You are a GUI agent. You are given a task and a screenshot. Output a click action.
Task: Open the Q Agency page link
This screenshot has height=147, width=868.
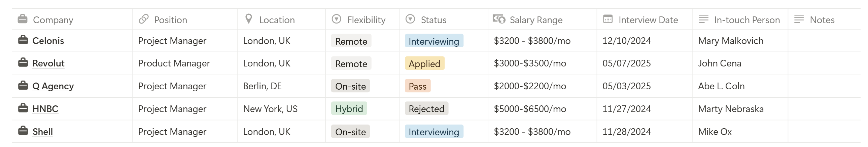(x=53, y=86)
